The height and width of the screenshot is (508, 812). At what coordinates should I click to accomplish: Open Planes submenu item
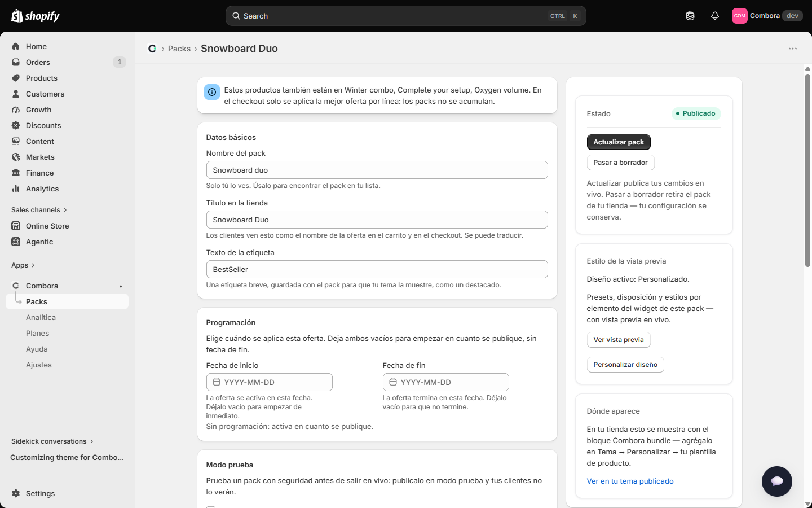(x=68, y=333)
